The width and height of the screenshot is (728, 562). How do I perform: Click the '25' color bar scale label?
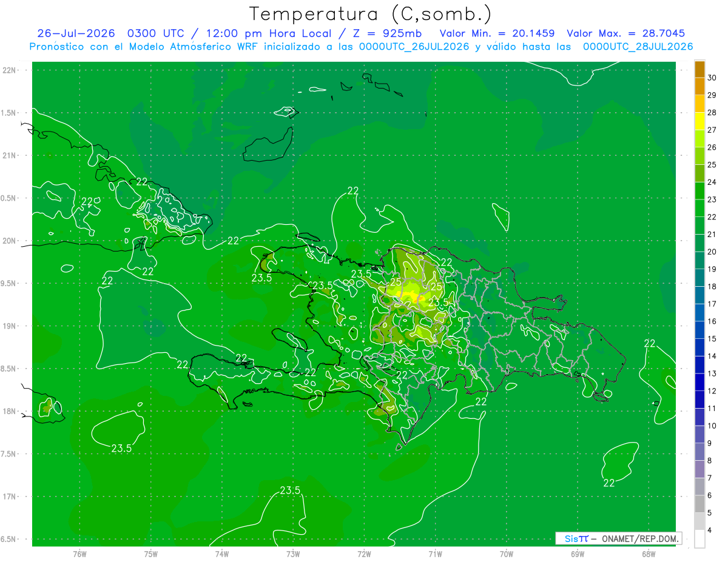(x=712, y=165)
